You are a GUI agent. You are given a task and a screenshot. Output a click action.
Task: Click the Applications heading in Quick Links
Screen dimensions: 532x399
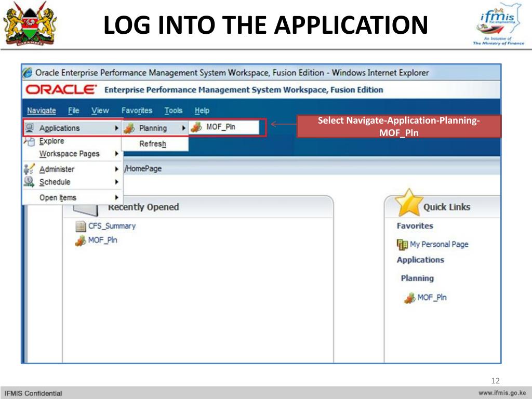click(x=420, y=260)
